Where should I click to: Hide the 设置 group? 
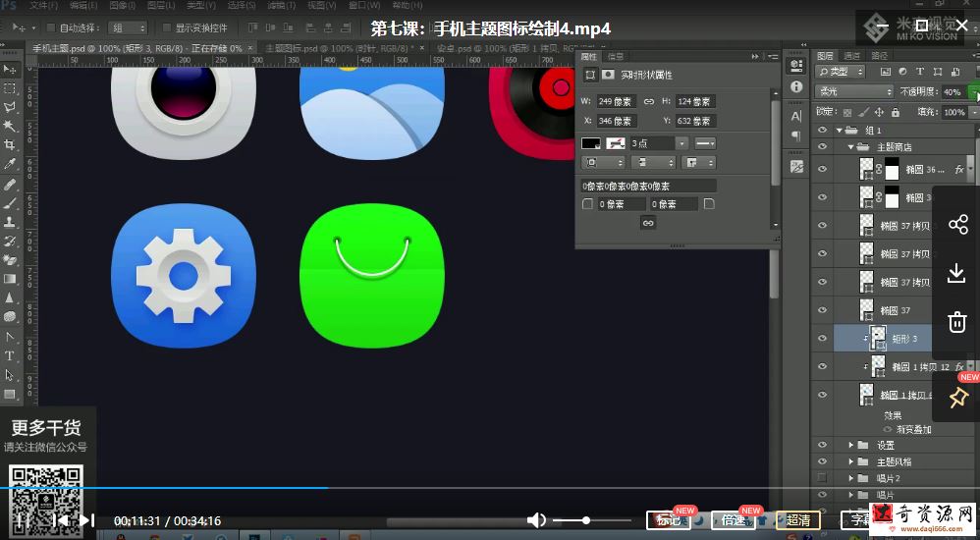point(822,445)
